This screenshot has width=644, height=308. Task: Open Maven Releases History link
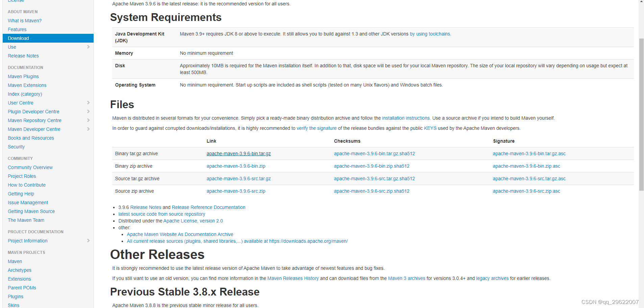coord(293,278)
